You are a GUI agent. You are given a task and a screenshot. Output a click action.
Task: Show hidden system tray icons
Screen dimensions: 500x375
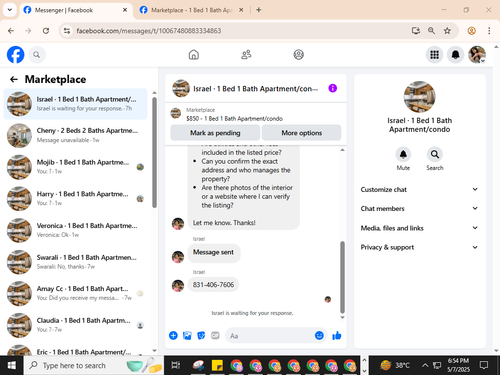pos(425,366)
